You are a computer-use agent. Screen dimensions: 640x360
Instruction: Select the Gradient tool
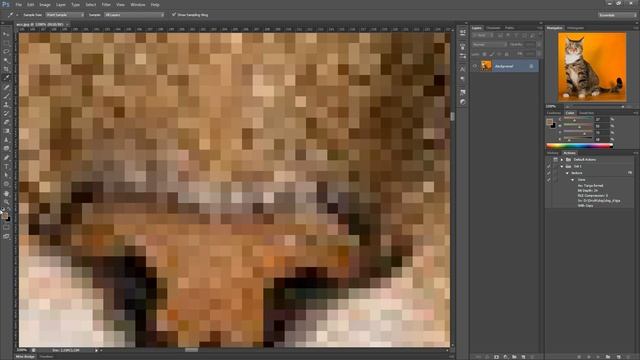[6, 131]
